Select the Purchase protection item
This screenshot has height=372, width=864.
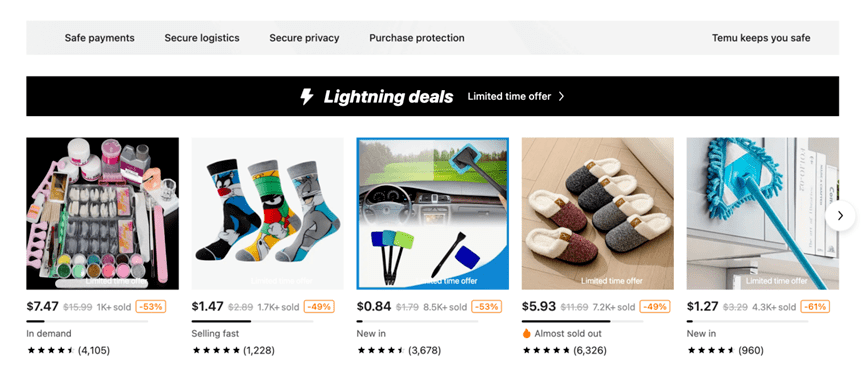click(417, 38)
